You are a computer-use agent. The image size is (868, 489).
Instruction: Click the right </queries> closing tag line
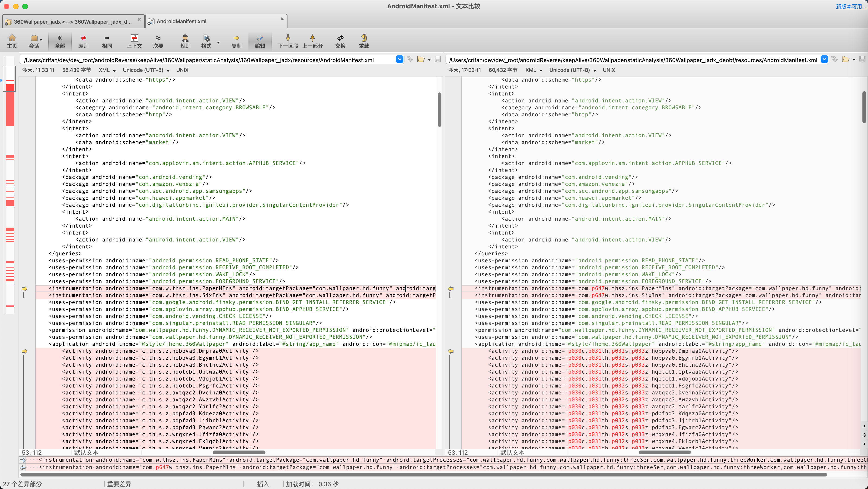[491, 254]
